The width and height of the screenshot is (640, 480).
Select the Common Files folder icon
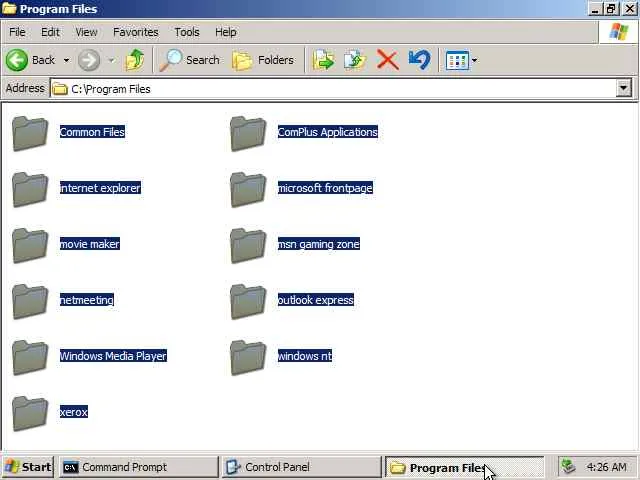point(30,133)
